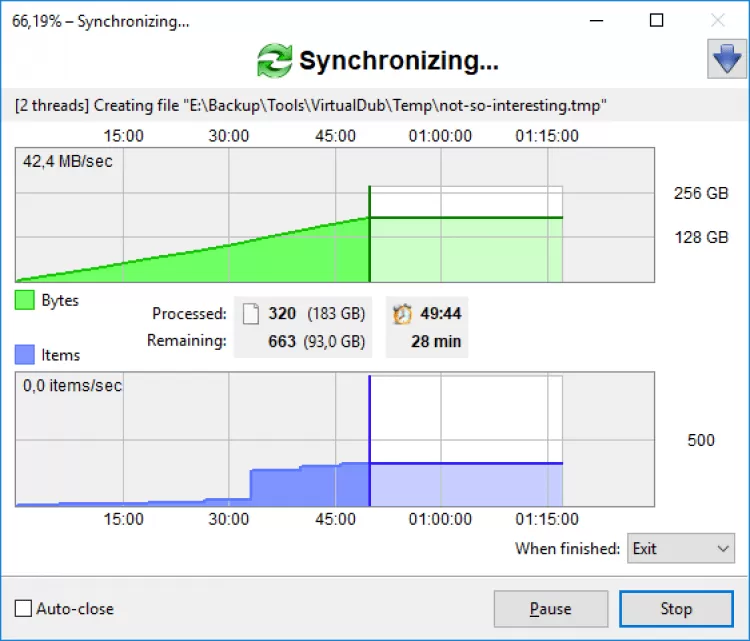
Task: Close the Synchronizing window
Action: (x=717, y=20)
